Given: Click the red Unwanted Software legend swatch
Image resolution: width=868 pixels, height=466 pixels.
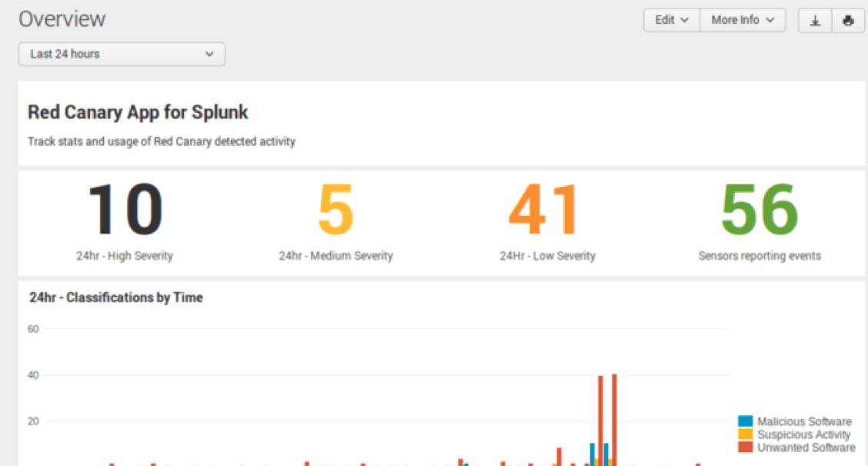Looking at the screenshot, I should point(745,447).
